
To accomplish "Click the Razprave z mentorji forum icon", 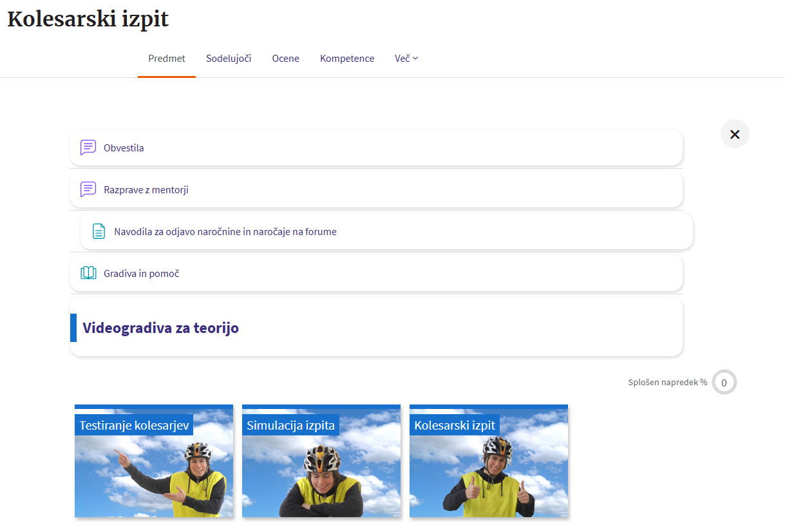I will tap(88, 189).
